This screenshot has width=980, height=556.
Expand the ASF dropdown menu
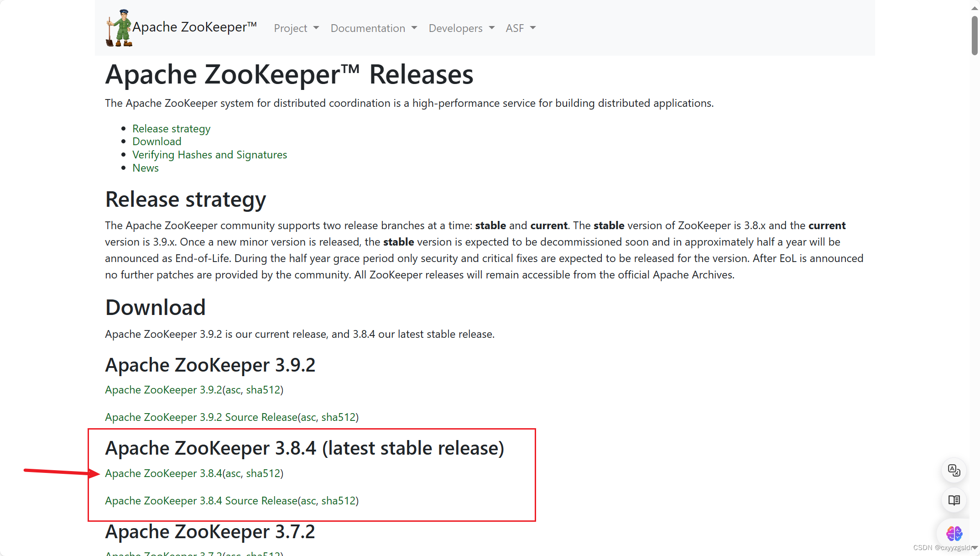coord(519,27)
